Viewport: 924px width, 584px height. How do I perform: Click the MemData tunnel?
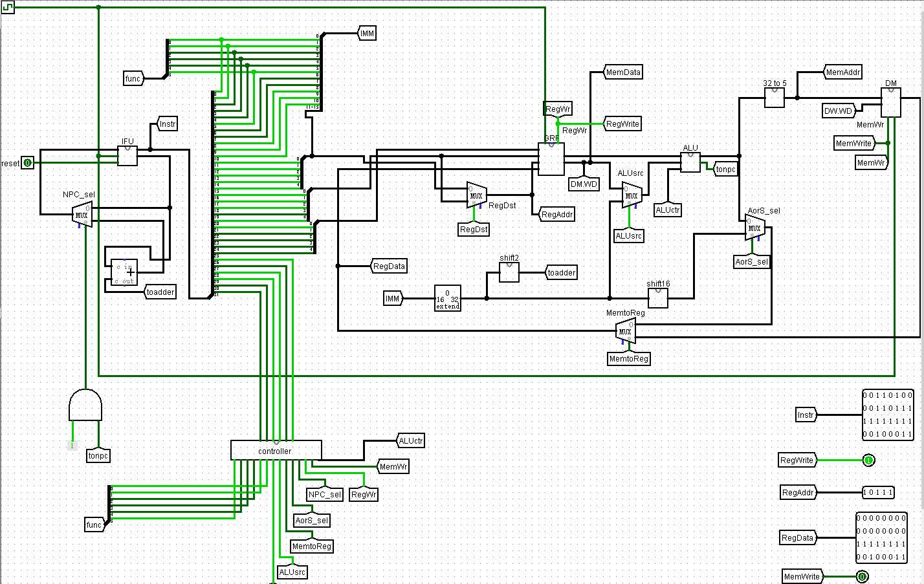(623, 72)
